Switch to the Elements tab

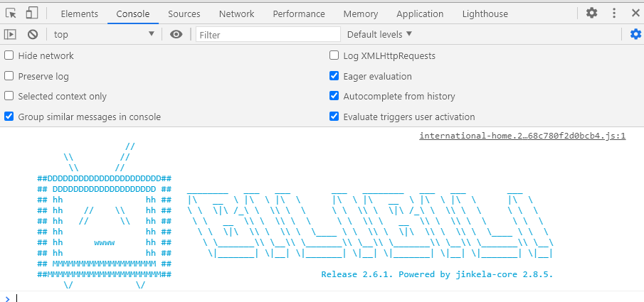coord(79,14)
